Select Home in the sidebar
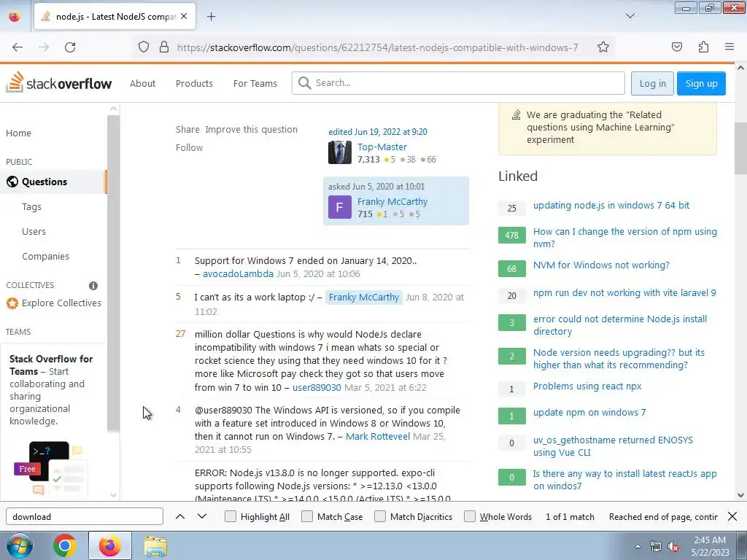The width and height of the screenshot is (747, 560). click(x=18, y=133)
